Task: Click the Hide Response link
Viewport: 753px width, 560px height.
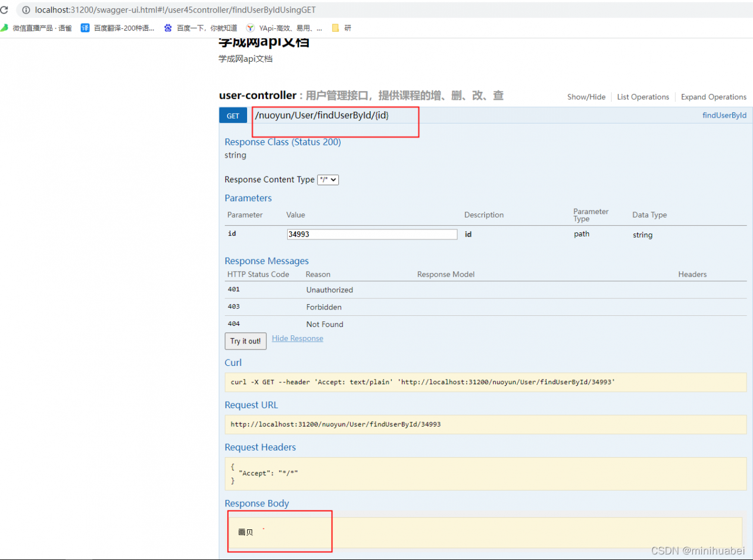Action: click(297, 338)
